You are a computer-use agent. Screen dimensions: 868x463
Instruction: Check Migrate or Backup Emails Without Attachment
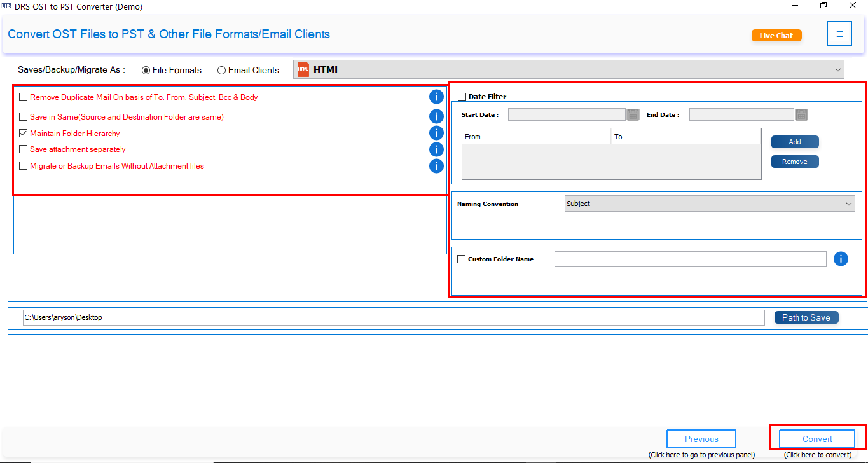click(24, 166)
